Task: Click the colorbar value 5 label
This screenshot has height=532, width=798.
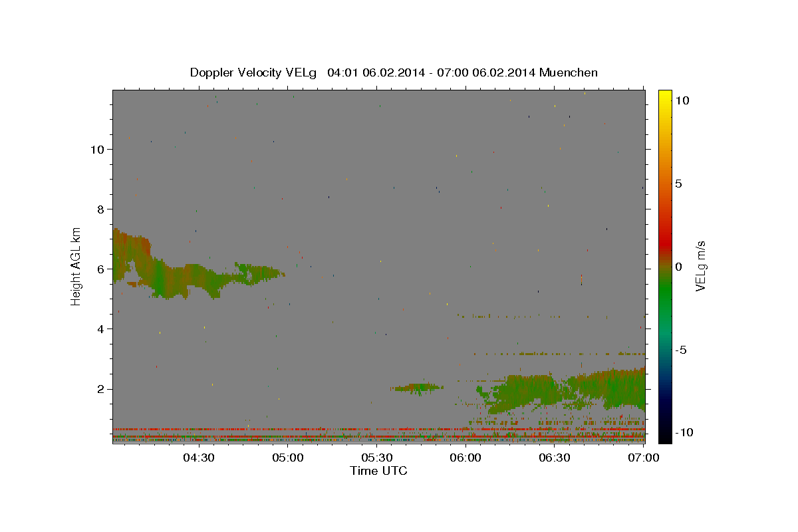Action: tap(678, 184)
